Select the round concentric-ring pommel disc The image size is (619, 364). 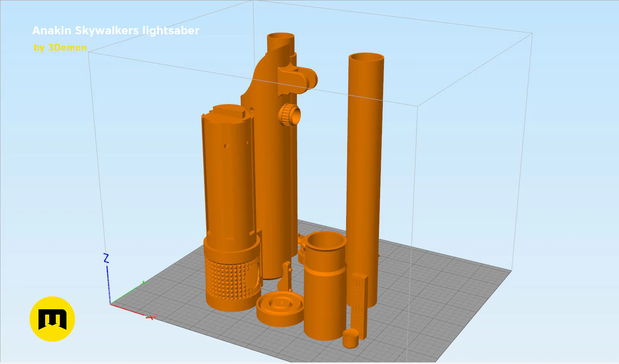click(x=280, y=309)
